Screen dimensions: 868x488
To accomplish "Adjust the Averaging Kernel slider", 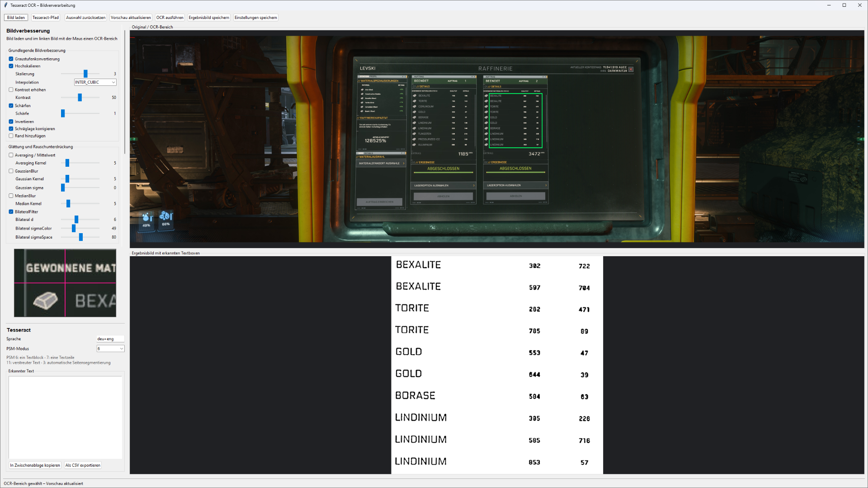I will 67,163.
